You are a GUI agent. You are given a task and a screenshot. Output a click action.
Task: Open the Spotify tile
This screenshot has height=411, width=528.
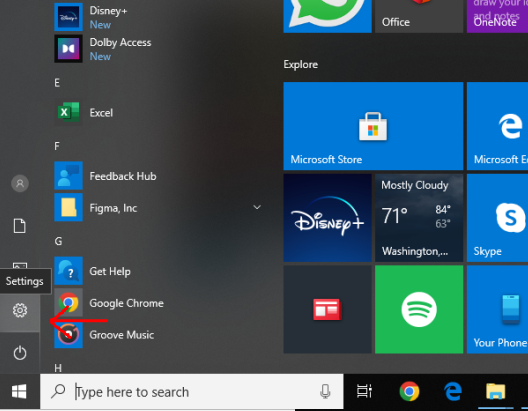(419, 309)
